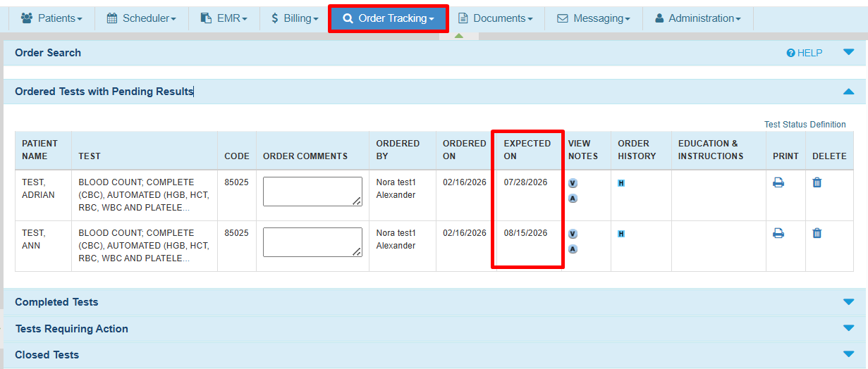The image size is (868, 369).
Task: Open the Scheduler dropdown menu
Action: click(141, 18)
